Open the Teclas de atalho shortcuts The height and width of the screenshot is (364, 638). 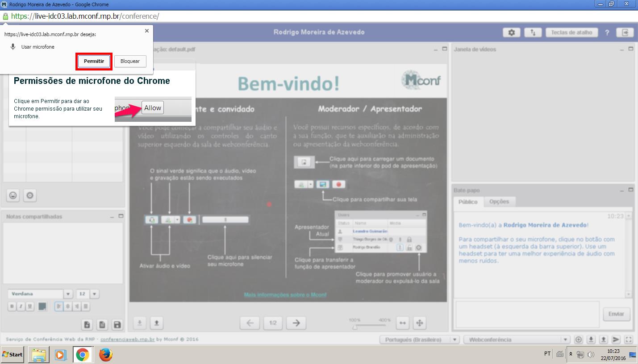tap(571, 33)
